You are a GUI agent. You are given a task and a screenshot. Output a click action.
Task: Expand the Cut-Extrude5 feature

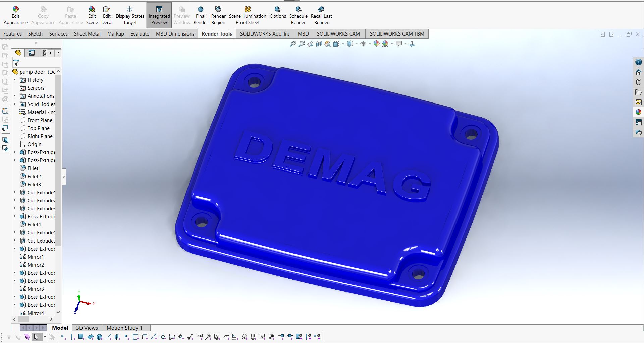tap(15, 232)
